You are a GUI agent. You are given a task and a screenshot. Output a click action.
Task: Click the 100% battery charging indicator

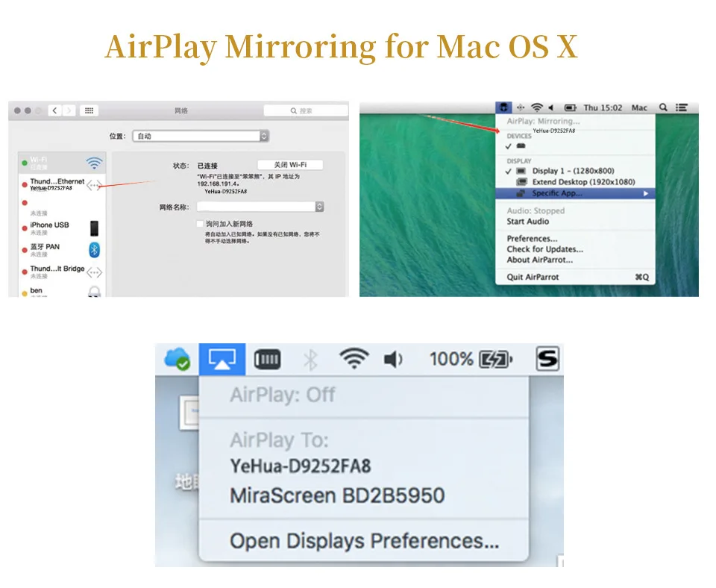coord(471,359)
